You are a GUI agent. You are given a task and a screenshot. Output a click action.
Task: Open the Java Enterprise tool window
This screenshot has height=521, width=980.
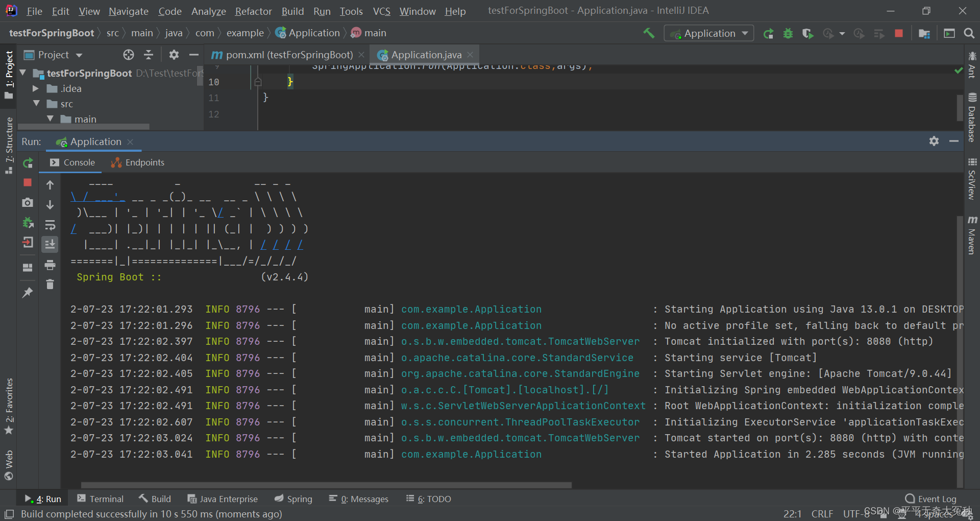(x=223, y=499)
